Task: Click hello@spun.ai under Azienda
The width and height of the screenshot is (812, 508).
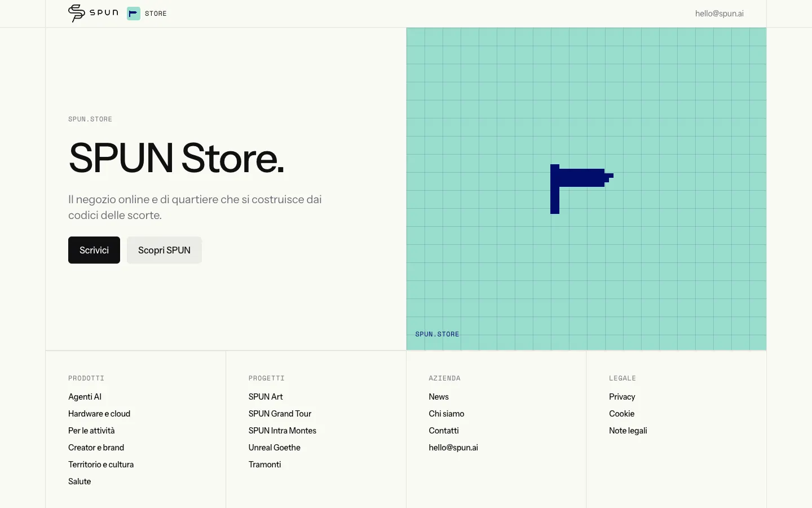Action: (453, 448)
